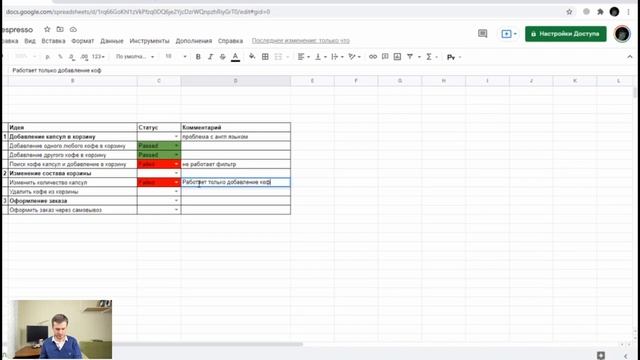Apply italic formatting

(210, 57)
